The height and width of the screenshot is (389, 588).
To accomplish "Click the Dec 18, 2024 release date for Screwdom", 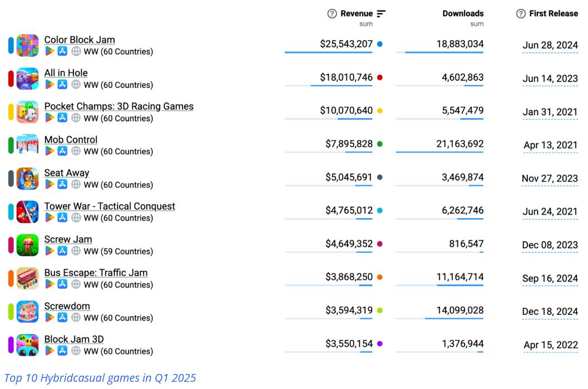I will (550, 312).
